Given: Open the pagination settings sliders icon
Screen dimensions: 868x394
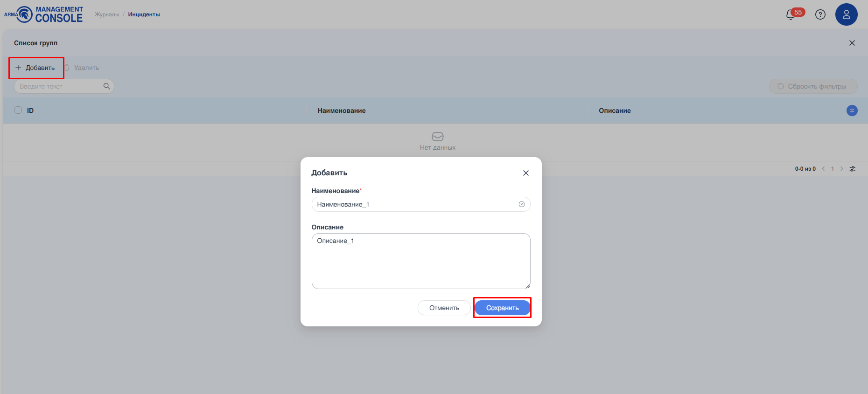Looking at the screenshot, I should (853, 169).
